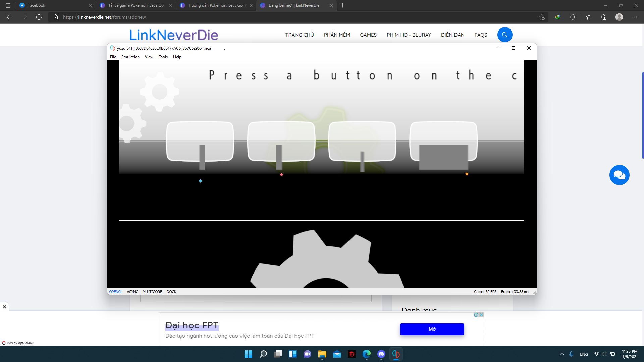Open the yuzu Emulation menu

pyautogui.click(x=130, y=57)
